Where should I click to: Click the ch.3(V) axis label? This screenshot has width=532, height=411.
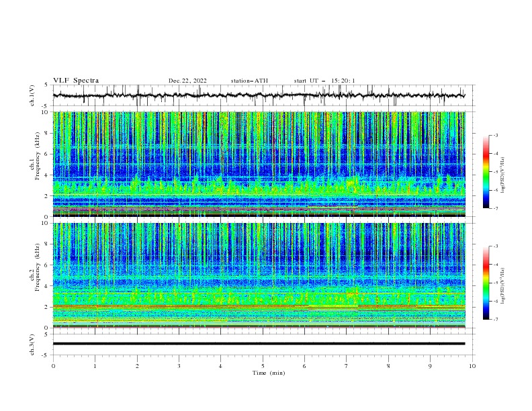point(32,345)
